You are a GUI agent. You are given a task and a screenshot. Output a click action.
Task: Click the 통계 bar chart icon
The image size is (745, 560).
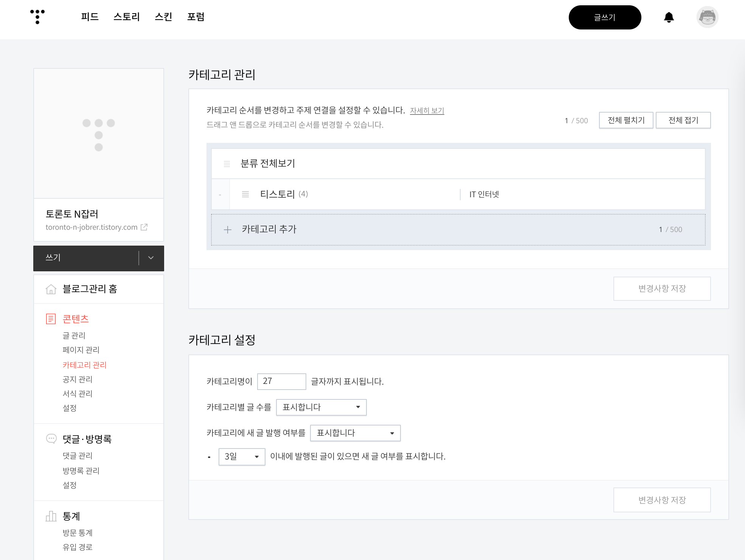(51, 516)
